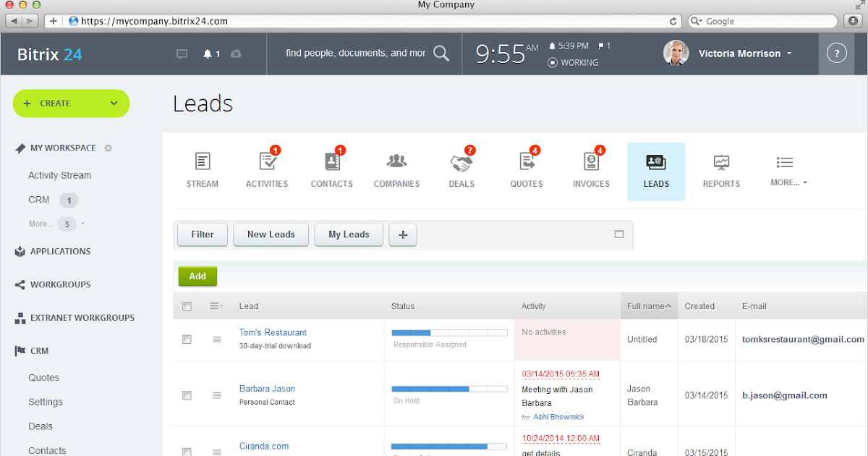Viewport: 868px width, 456px height.
Task: Open the CRM Deals section
Action: (x=461, y=171)
